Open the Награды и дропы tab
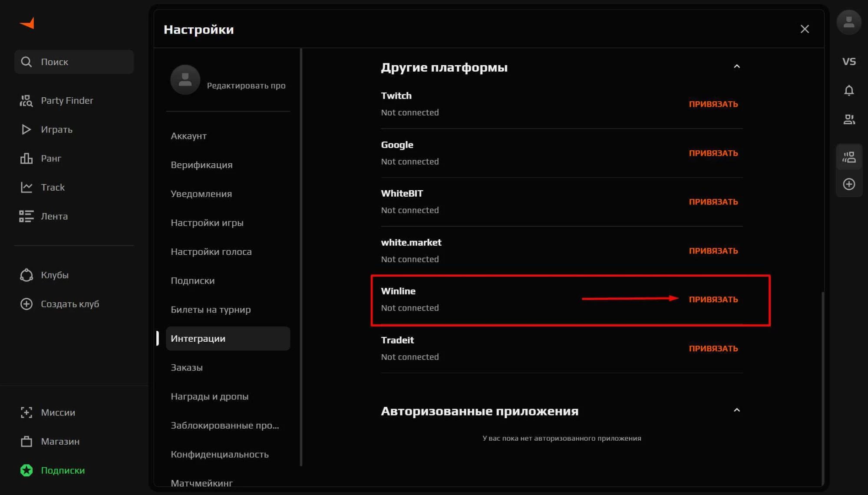 (228, 396)
